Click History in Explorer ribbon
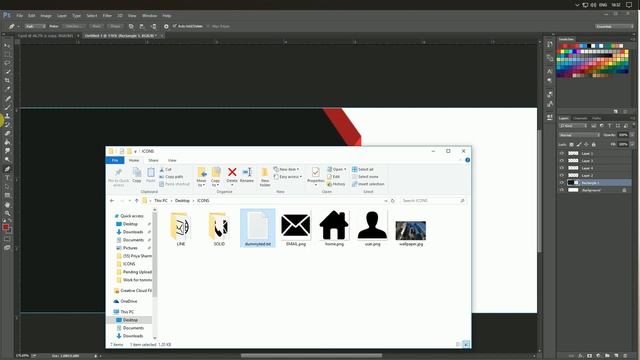 point(336,184)
